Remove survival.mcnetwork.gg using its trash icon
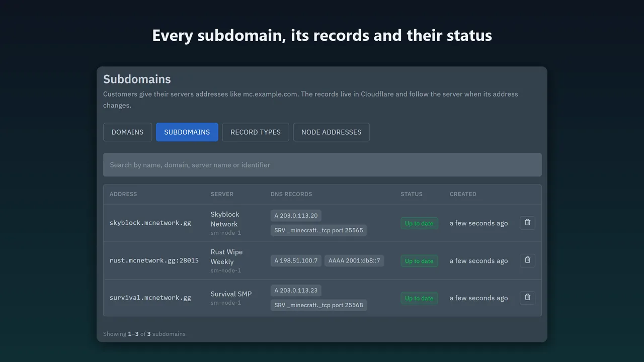The image size is (644, 362). pos(527,298)
